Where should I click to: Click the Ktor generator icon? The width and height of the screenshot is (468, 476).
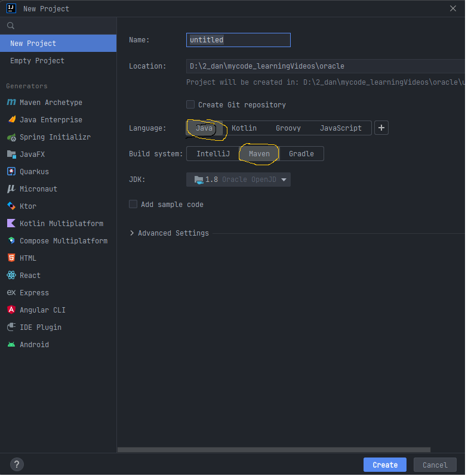[x=11, y=206]
